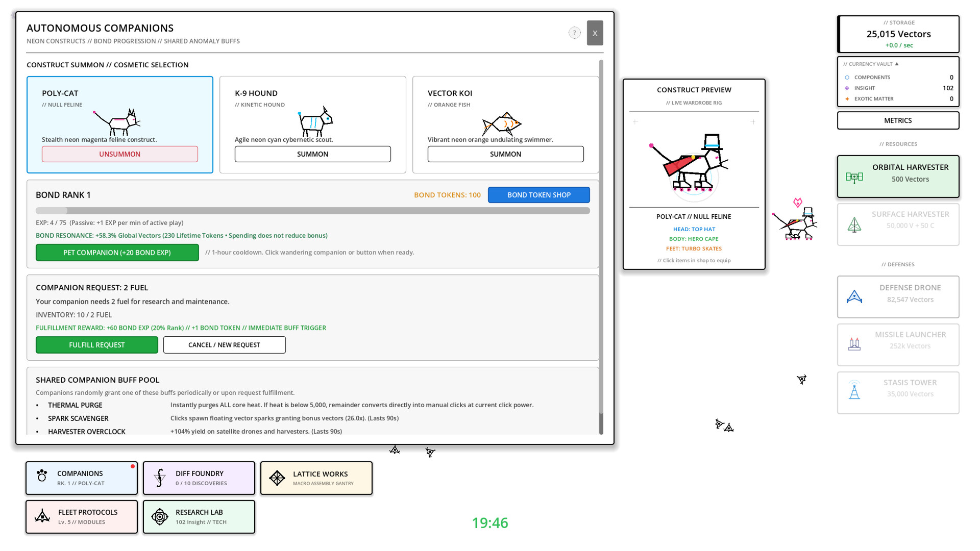Screen dimensions: 980x551
Task: Click the Defense Drone arrowhead icon
Action: click(x=854, y=296)
